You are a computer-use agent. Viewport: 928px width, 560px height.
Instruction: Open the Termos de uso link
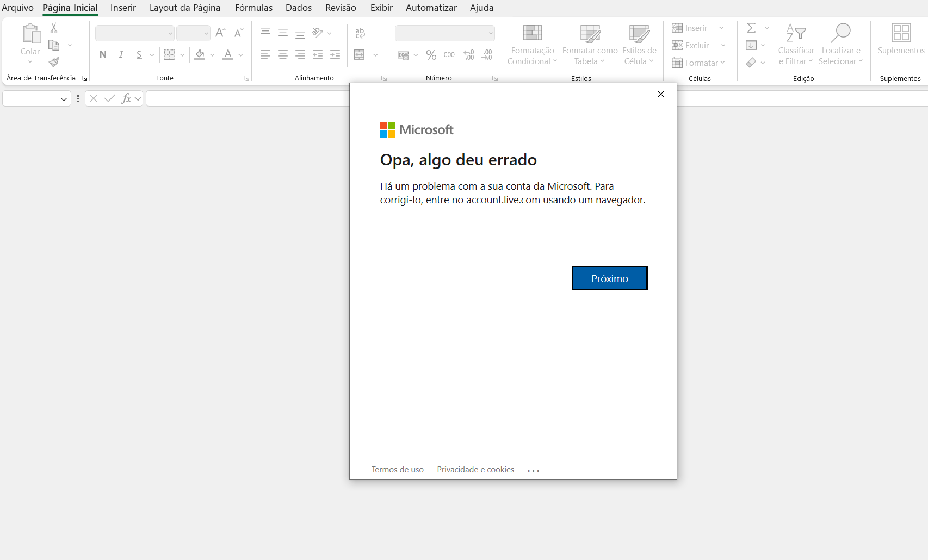pyautogui.click(x=398, y=470)
